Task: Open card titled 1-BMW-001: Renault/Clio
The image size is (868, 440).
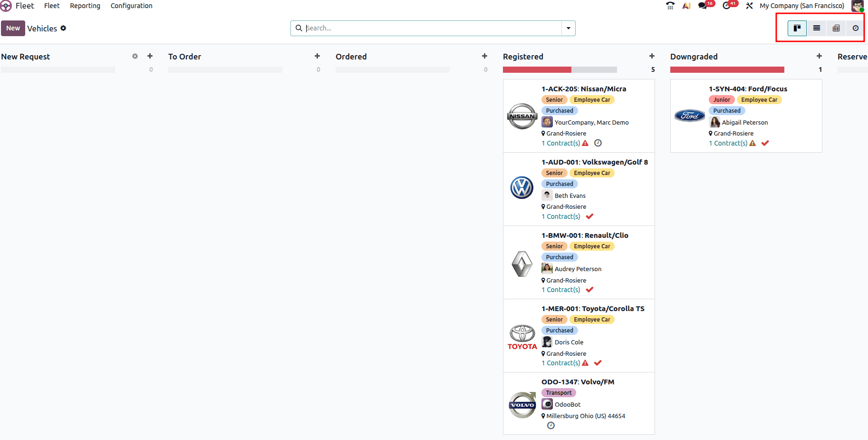Action: coord(585,235)
